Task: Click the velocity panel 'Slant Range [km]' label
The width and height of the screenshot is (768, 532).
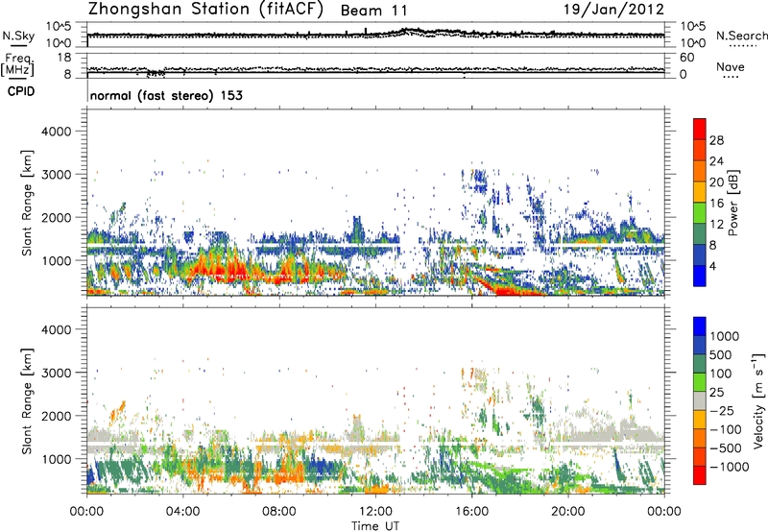Action: [27, 401]
